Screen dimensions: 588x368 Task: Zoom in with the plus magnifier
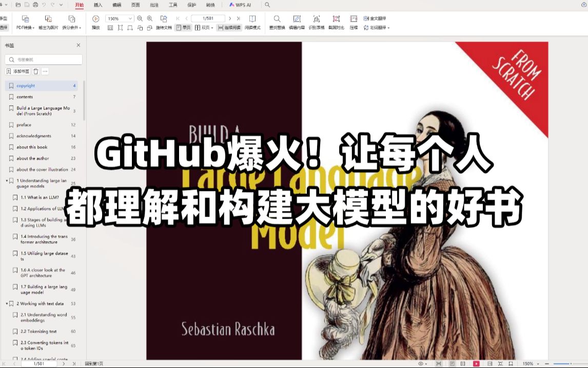(x=150, y=18)
